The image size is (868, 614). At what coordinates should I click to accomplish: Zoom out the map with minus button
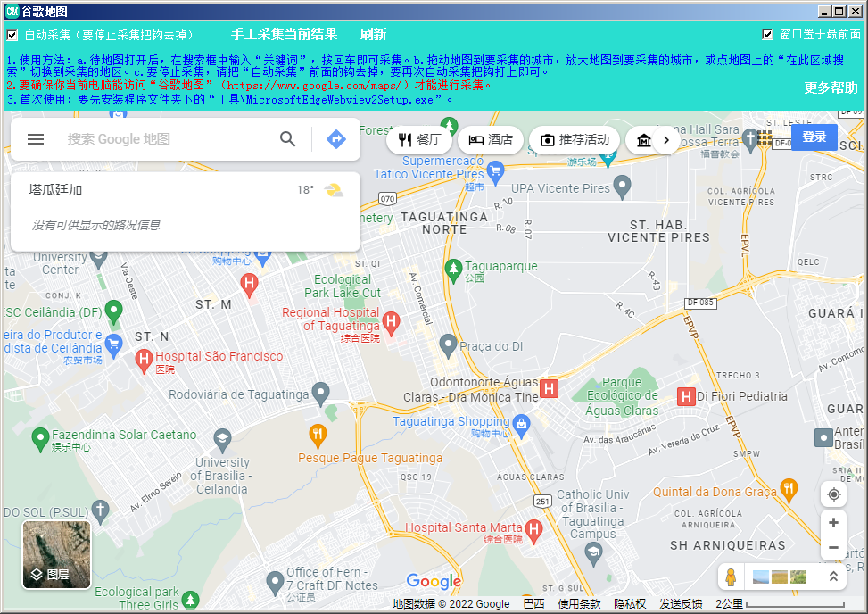point(833,548)
